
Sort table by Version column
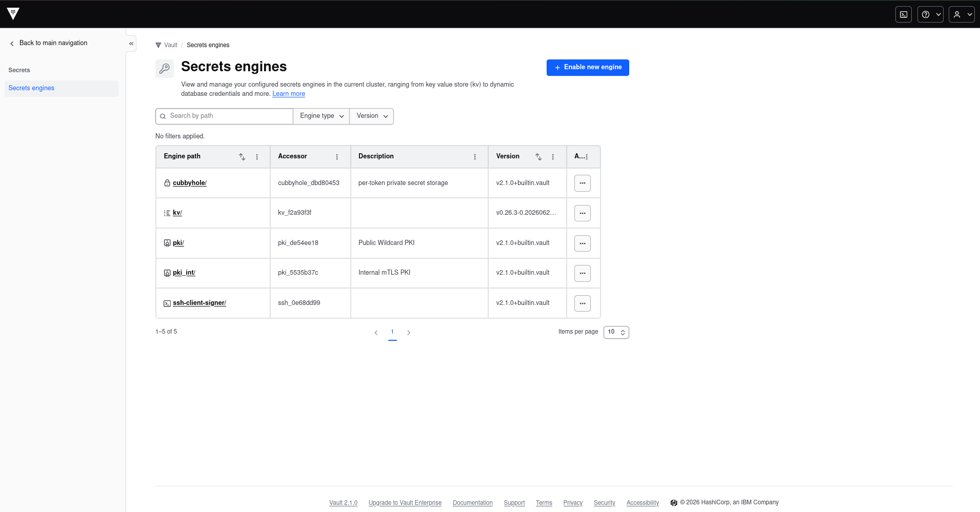pyautogui.click(x=538, y=157)
